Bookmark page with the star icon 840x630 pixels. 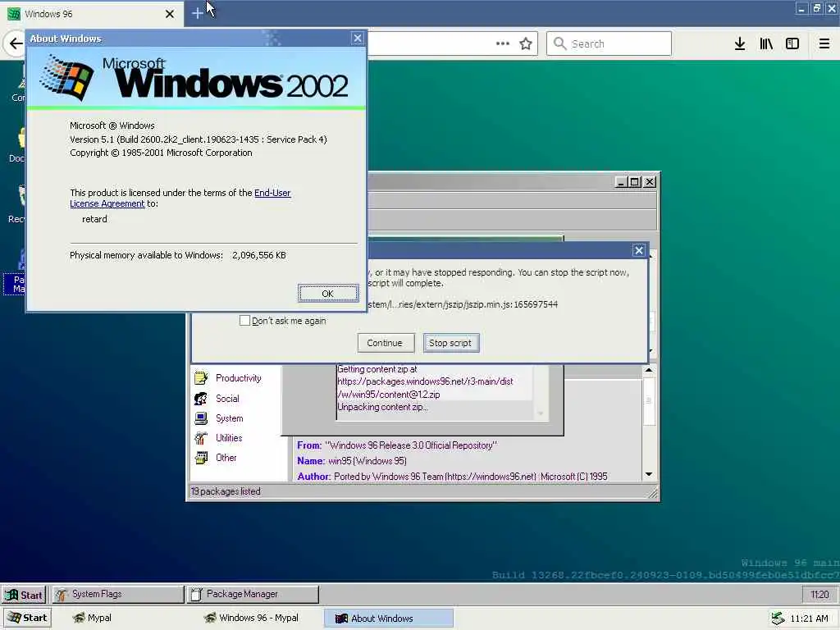click(x=526, y=44)
